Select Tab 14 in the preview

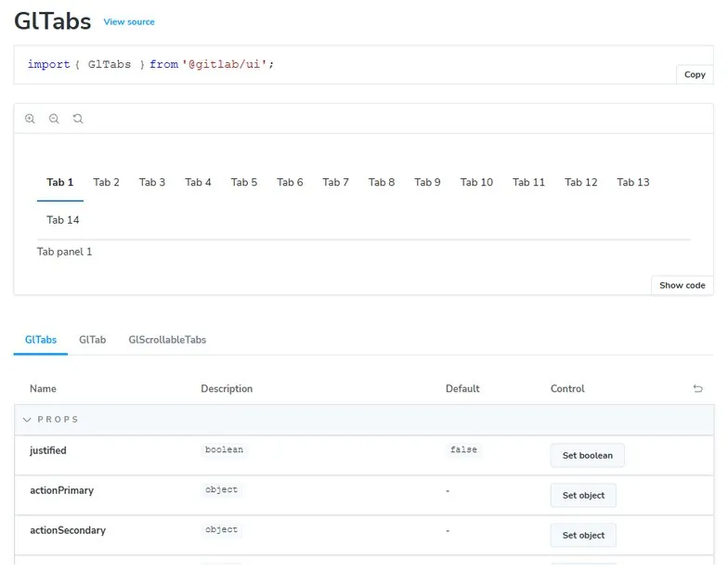click(x=63, y=220)
